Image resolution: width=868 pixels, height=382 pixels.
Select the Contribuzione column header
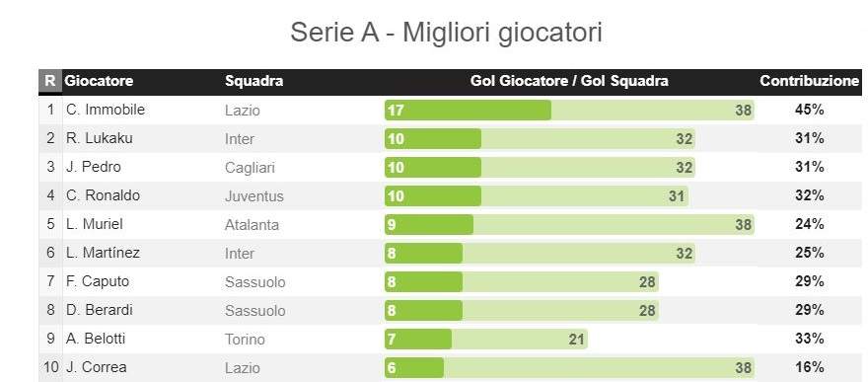(809, 81)
